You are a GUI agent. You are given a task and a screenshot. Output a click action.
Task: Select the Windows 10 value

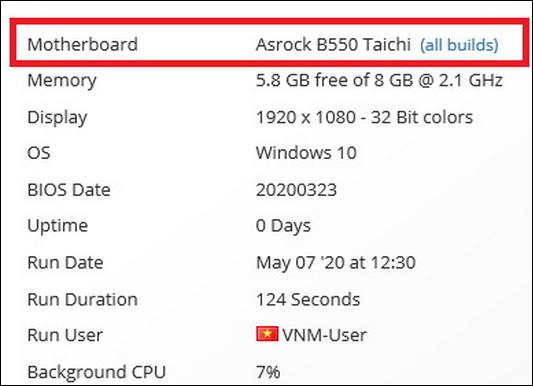point(306,153)
